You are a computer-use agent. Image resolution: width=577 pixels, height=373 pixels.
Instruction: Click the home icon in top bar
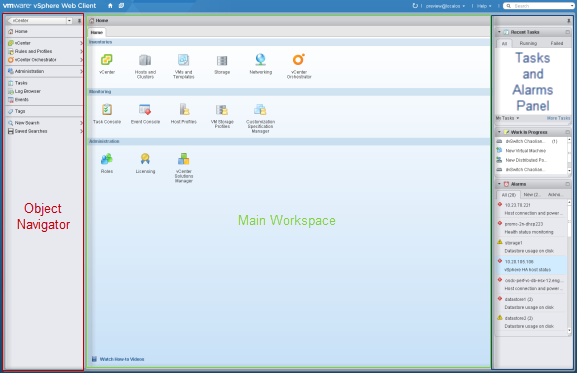[110, 6]
